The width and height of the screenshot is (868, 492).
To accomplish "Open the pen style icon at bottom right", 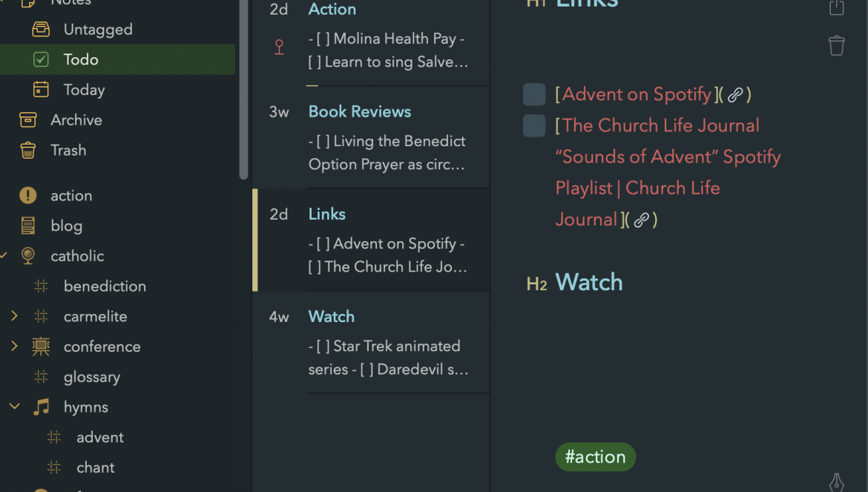I will tap(836, 482).
